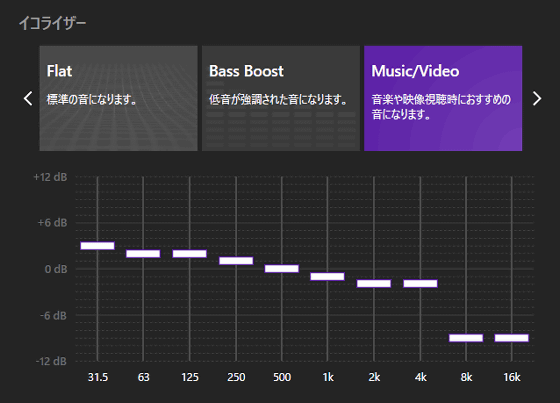The width and height of the screenshot is (560, 403).
Task: Click the 500 frequency label
Action: (x=282, y=377)
